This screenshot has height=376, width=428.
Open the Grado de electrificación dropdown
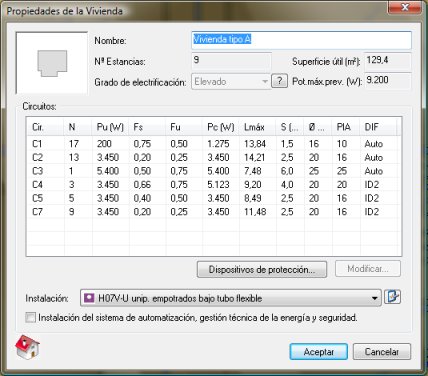tap(230, 82)
